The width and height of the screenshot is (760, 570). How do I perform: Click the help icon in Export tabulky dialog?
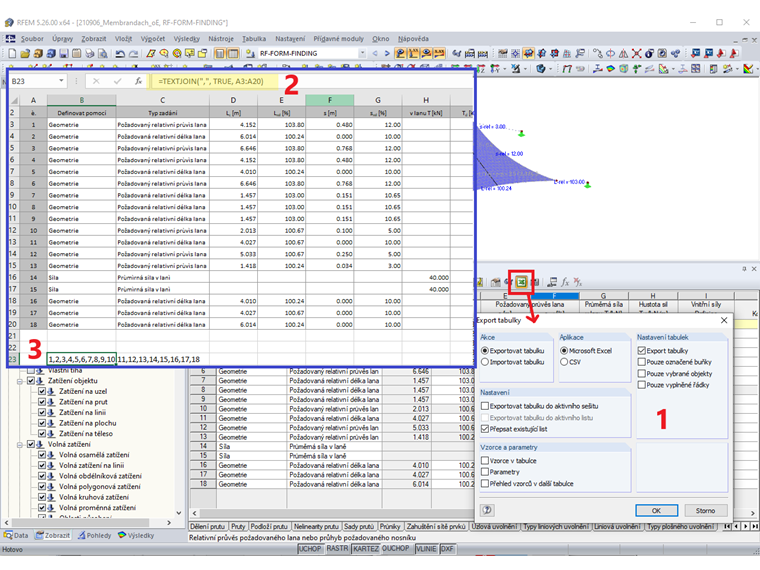point(487,509)
